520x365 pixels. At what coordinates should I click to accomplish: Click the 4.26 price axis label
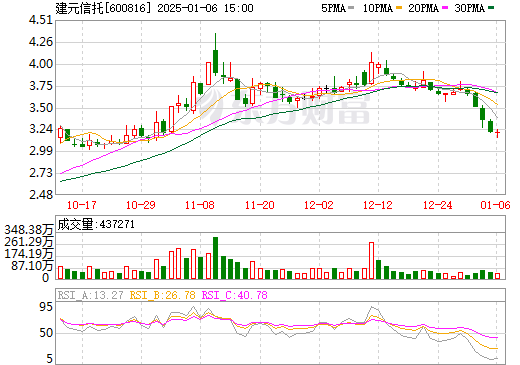click(x=41, y=42)
